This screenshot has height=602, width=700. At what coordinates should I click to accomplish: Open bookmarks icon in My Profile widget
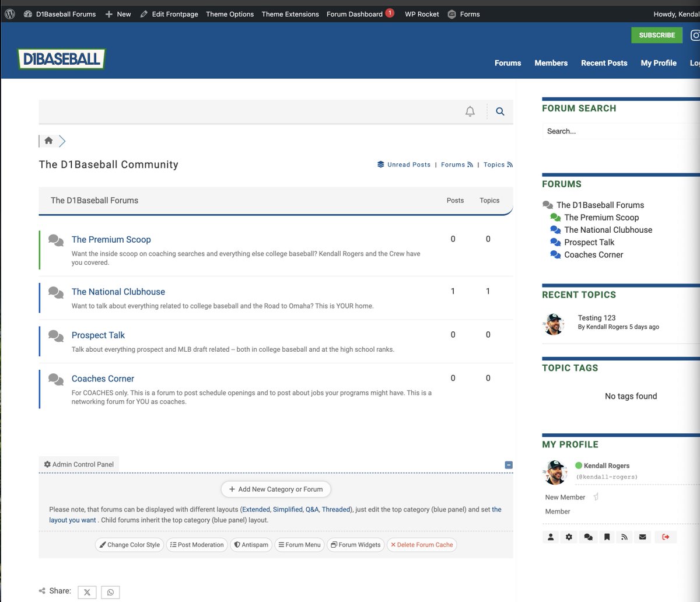[607, 537]
